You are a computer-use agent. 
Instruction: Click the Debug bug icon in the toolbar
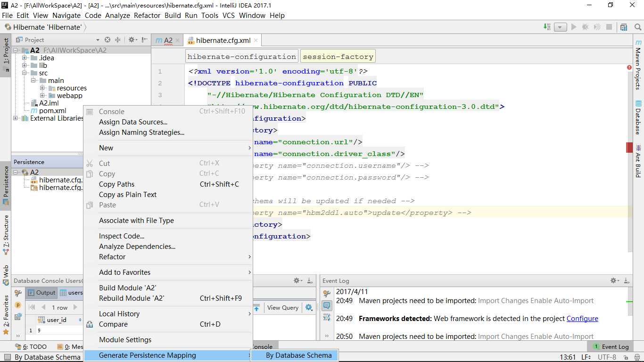point(586,27)
